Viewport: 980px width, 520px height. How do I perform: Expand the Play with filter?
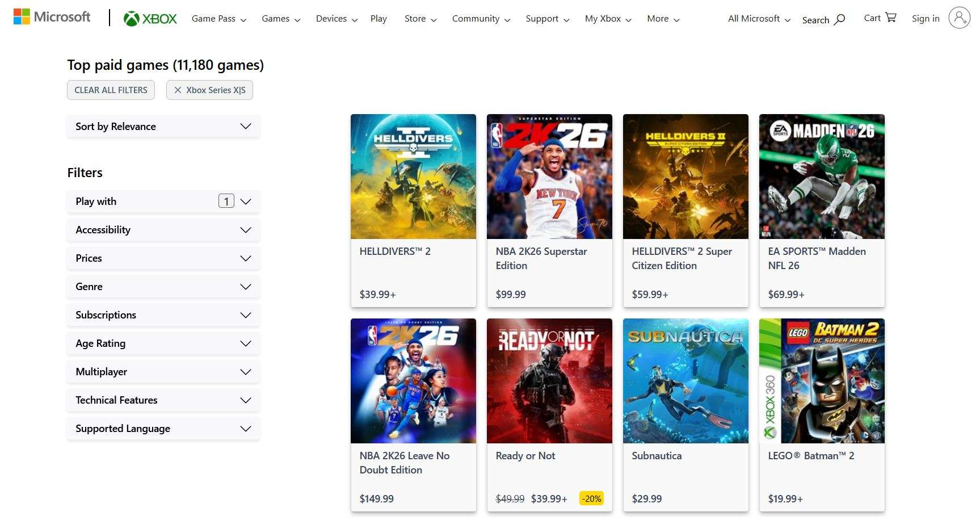tap(163, 201)
